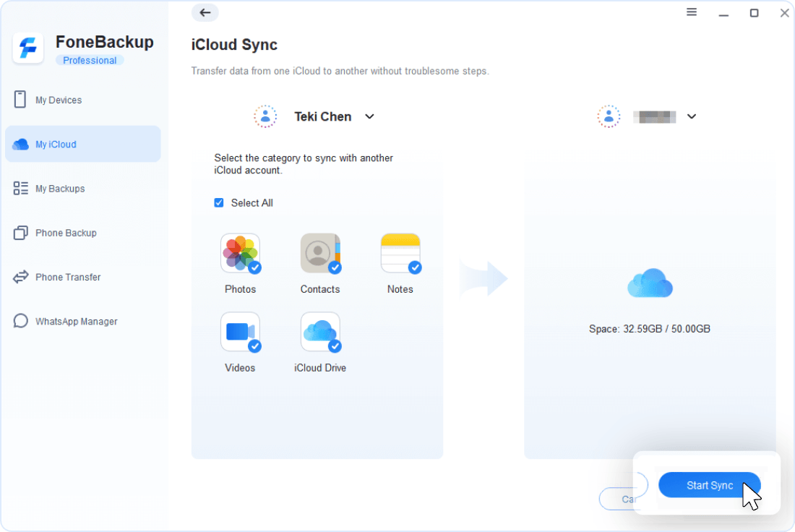
Task: Toggle the checkmark on Photos
Action: coord(254,267)
